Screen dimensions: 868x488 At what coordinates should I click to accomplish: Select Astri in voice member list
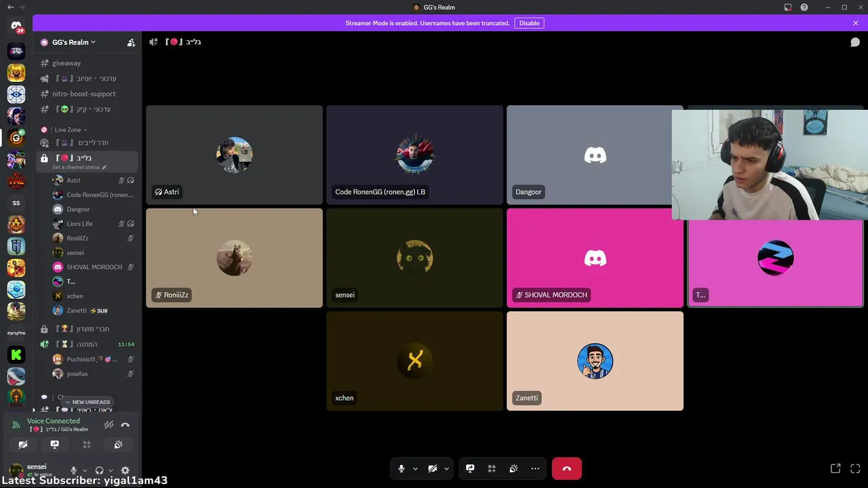point(93,180)
